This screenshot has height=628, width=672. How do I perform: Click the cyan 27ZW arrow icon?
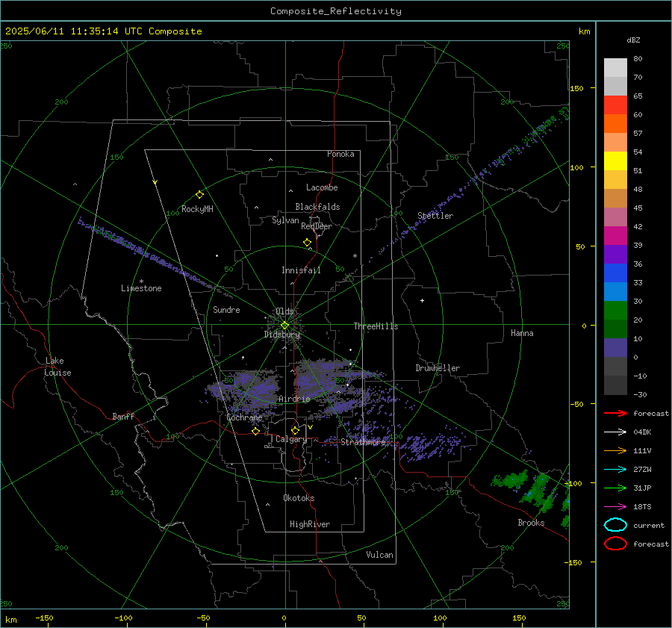pos(615,470)
